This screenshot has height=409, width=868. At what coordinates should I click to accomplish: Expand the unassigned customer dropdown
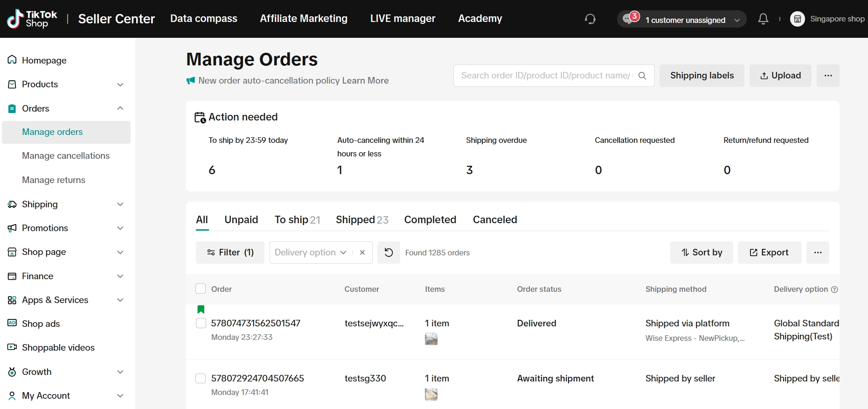[737, 20]
